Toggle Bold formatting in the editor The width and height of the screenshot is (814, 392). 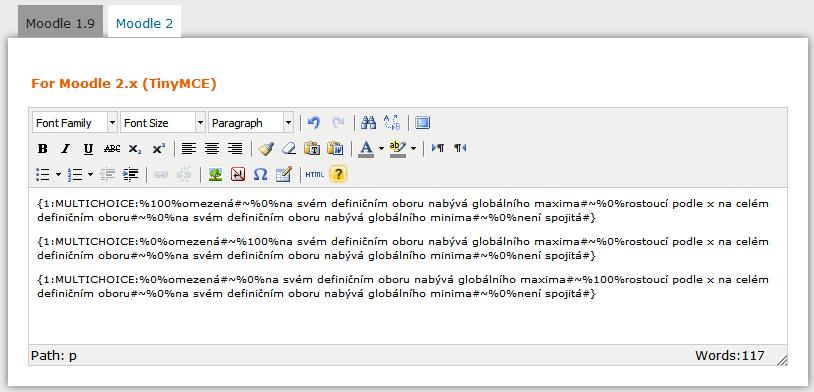[43, 148]
